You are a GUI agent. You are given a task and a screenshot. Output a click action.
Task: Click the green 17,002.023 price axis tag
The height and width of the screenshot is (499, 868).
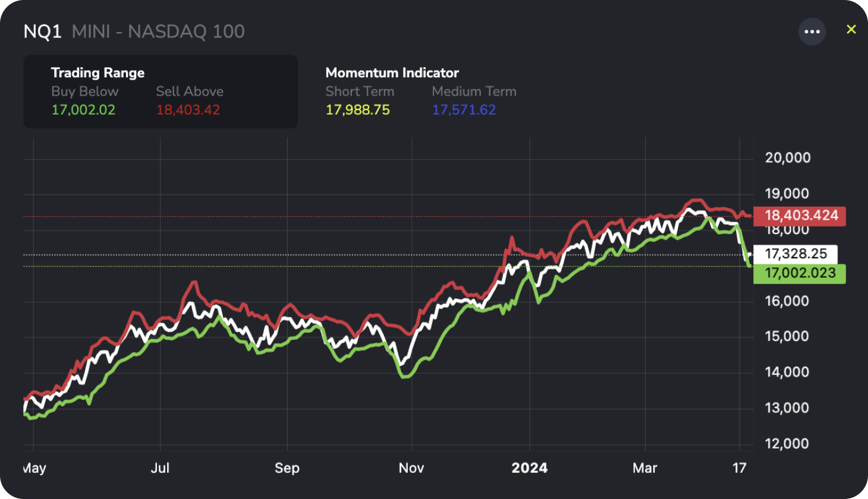800,273
